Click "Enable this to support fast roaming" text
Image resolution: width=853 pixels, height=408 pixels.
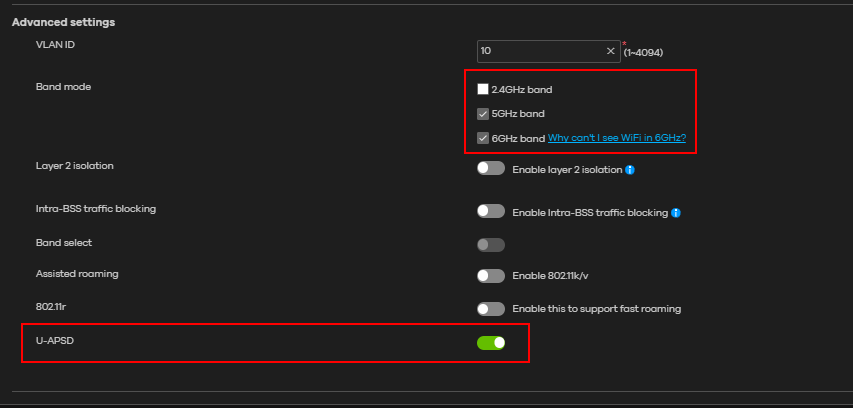pyautogui.click(x=596, y=309)
